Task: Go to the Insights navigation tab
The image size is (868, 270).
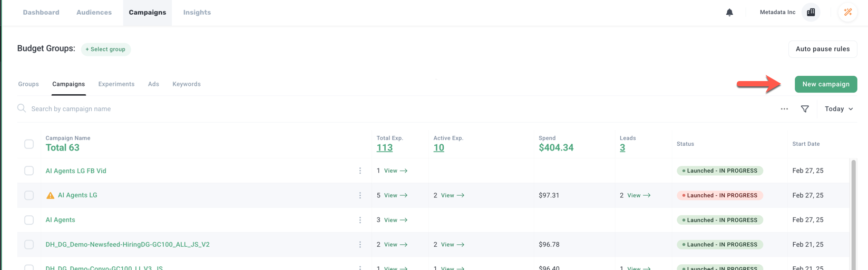Action: tap(197, 13)
